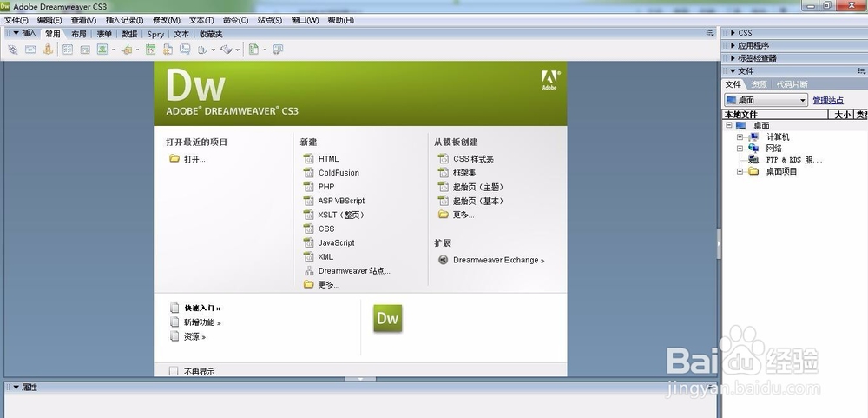Click the 本地文件 column header
Screen dimensions: 868x418
point(775,115)
